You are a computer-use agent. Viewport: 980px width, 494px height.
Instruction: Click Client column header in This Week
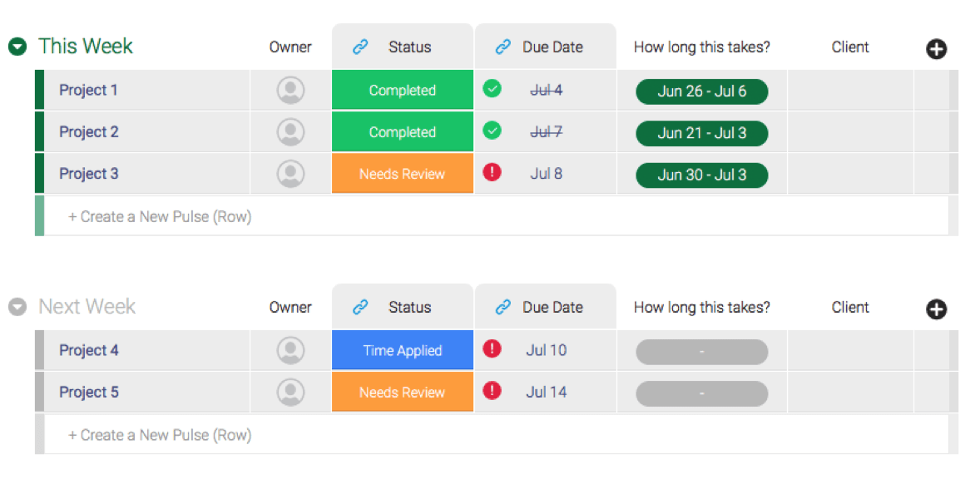pyautogui.click(x=850, y=47)
